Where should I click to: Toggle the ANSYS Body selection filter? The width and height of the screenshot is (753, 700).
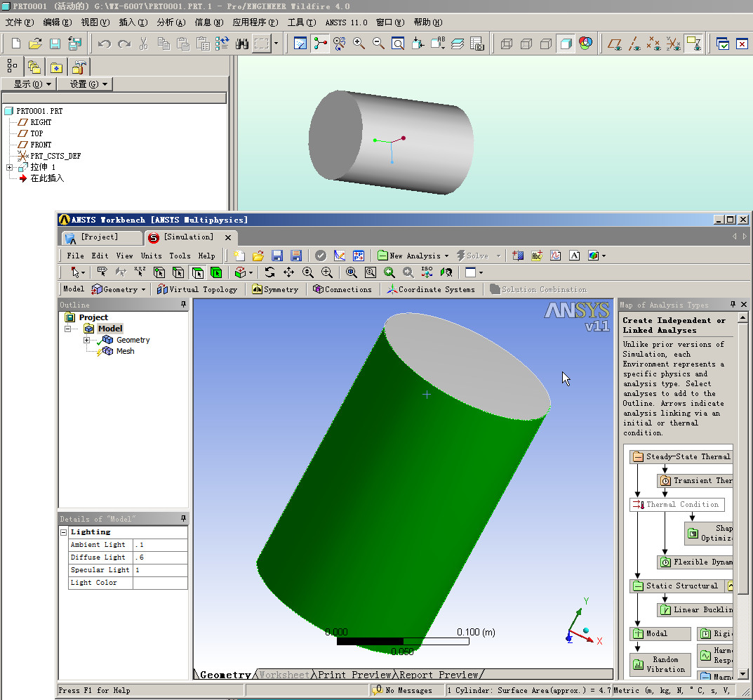point(216,272)
